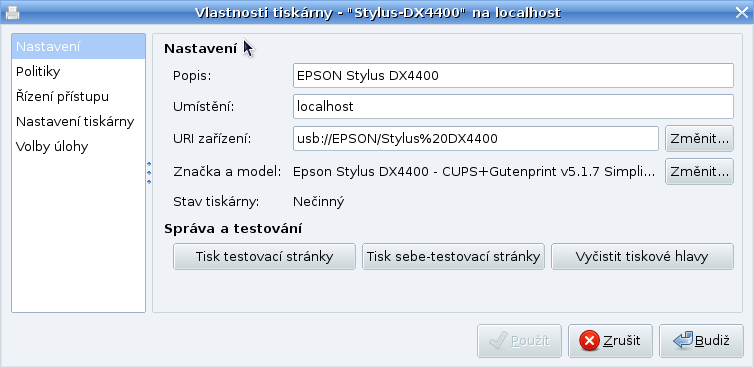Click the Správa a testování heading
The width and height of the screenshot is (754, 368).
click(x=233, y=228)
